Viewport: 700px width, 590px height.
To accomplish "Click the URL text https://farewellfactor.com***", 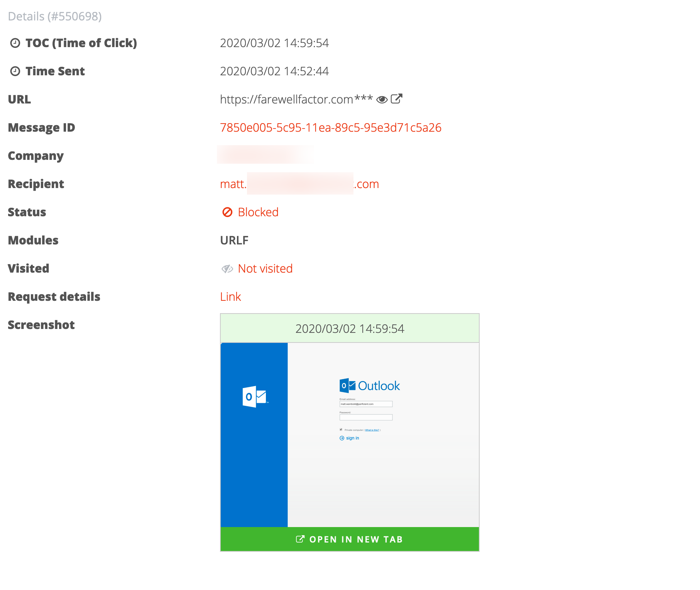I will 296,99.
